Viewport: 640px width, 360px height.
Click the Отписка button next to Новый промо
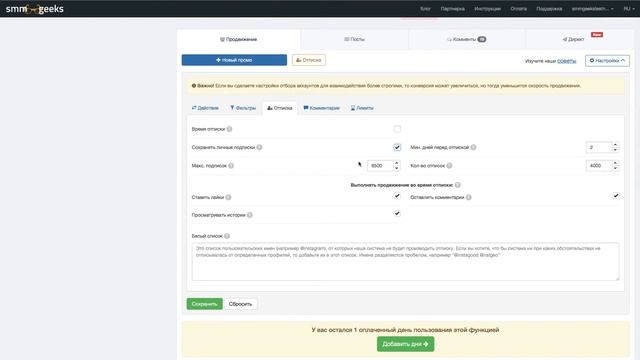click(x=309, y=60)
